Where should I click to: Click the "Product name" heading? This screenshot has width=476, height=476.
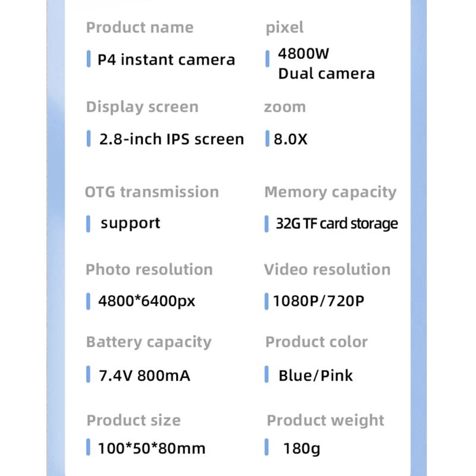[x=139, y=27]
